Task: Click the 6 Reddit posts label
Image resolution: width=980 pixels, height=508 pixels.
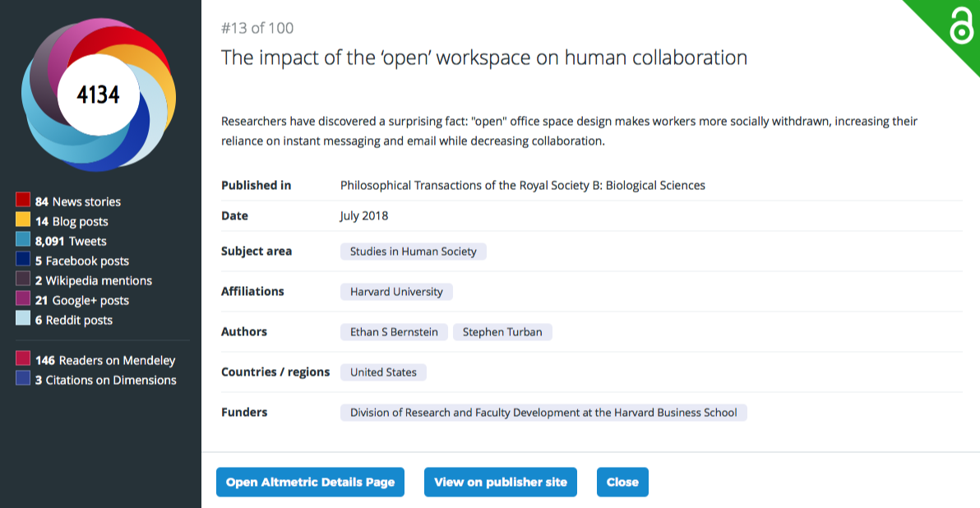Action: [74, 320]
